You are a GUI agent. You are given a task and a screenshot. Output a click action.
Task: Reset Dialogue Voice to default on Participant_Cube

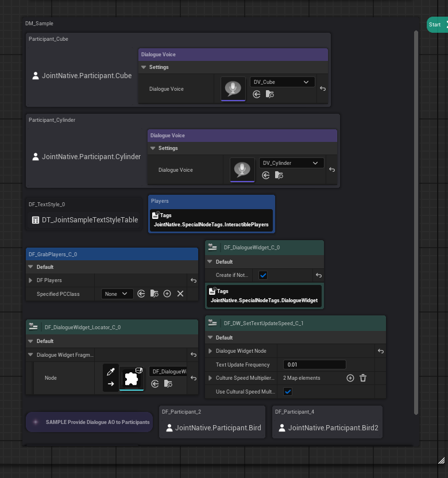click(323, 89)
